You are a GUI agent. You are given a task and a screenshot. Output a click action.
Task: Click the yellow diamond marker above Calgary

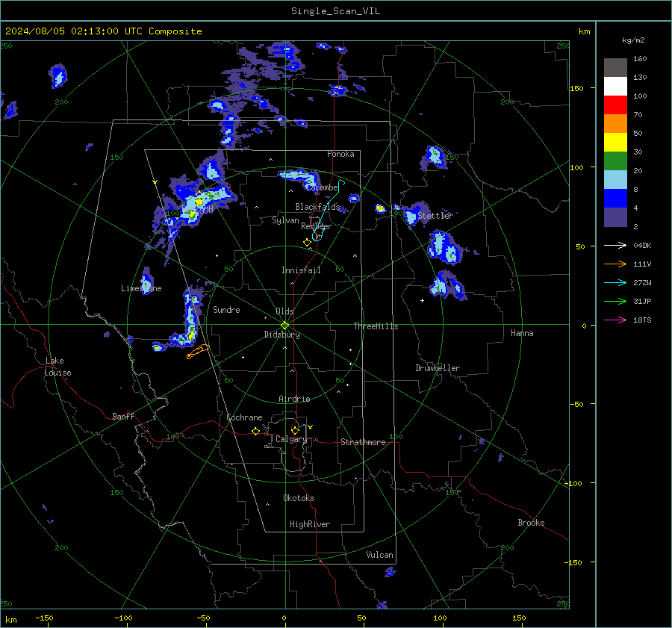295,430
